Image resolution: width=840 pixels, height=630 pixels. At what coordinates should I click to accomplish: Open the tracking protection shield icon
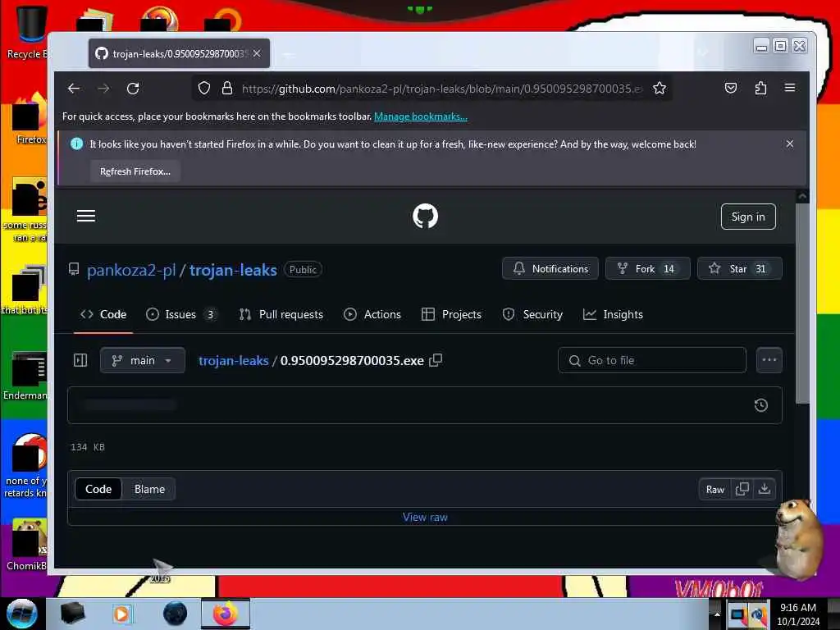click(x=204, y=88)
